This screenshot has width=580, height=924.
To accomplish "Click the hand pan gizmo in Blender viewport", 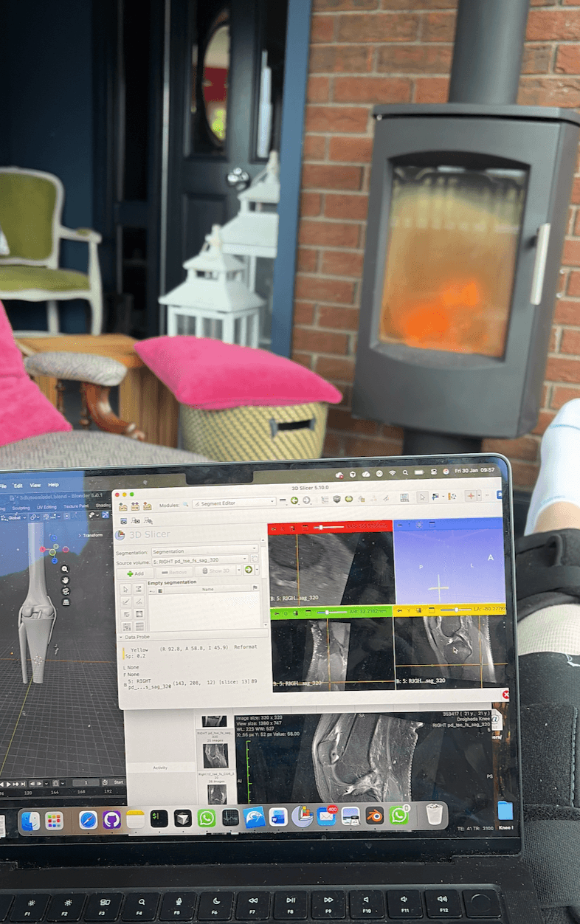I will coord(65,580).
